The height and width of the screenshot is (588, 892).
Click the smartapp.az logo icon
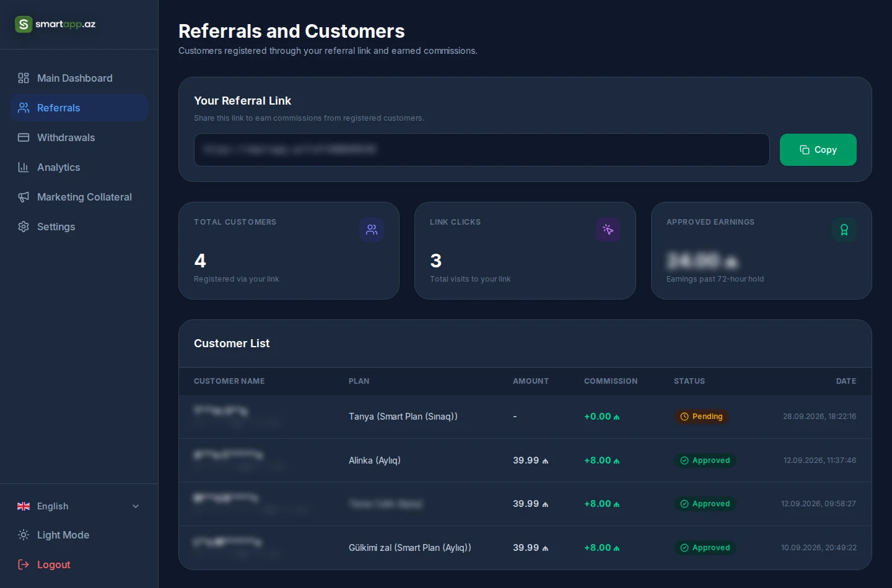24,24
